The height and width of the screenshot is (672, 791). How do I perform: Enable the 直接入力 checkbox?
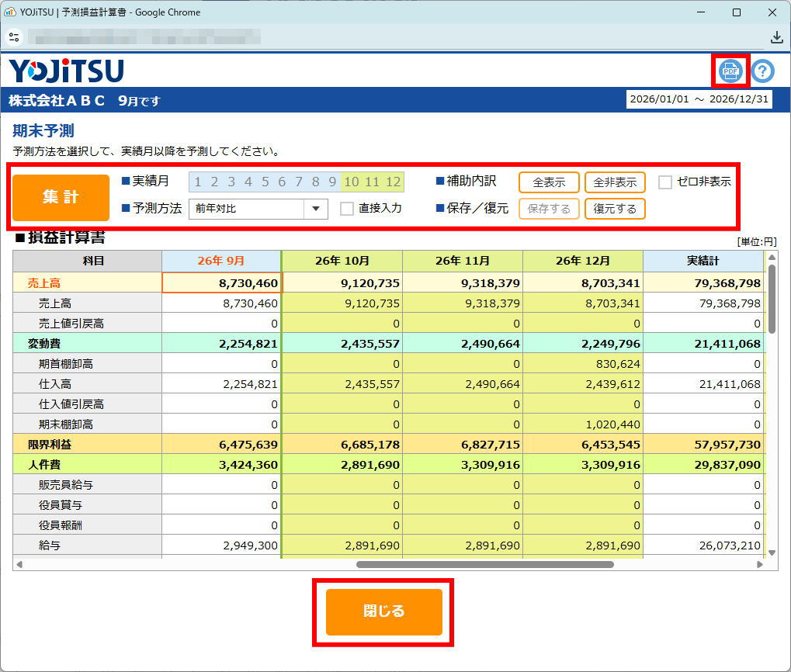(x=347, y=209)
